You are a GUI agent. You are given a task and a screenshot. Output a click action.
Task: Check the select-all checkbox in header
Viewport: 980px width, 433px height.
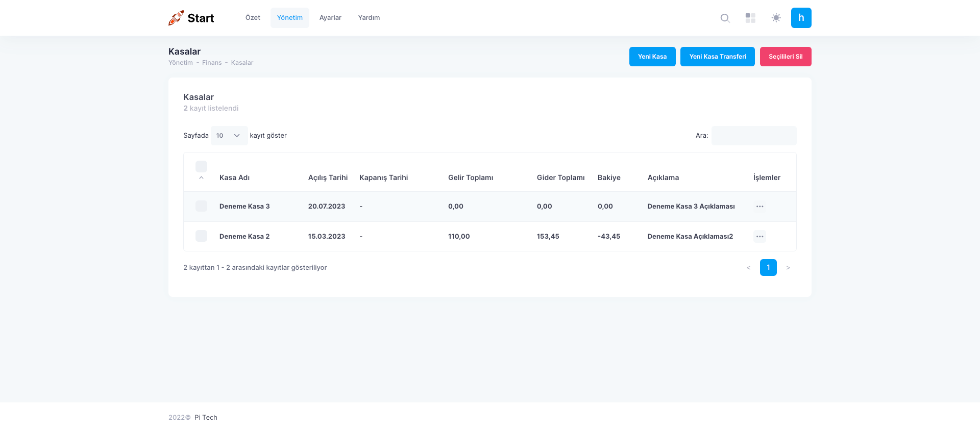point(201,166)
